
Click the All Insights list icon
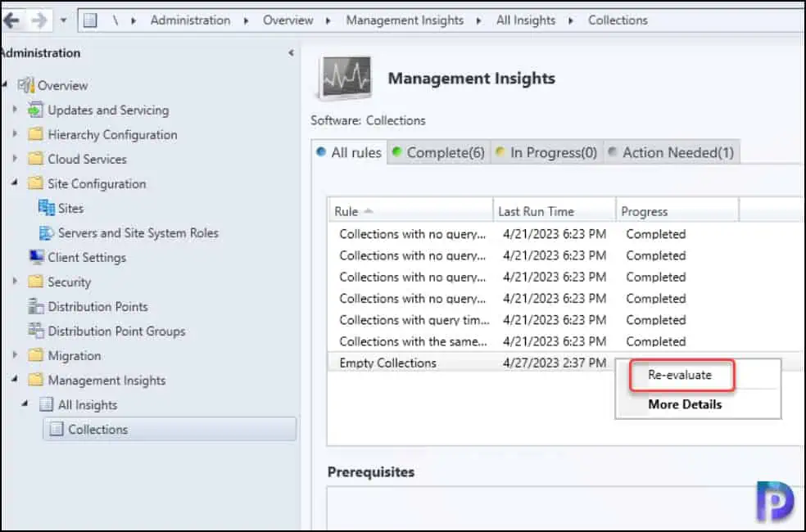click(x=46, y=404)
